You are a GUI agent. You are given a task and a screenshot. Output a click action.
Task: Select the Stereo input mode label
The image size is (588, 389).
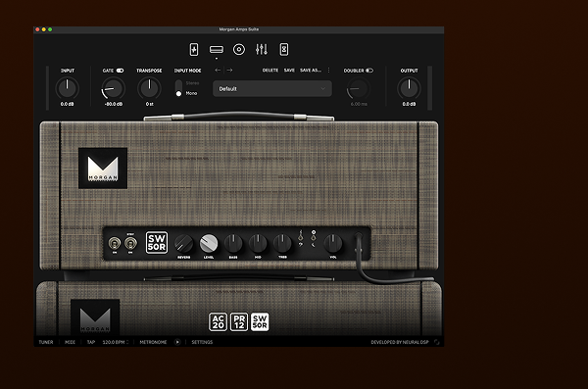click(x=192, y=83)
